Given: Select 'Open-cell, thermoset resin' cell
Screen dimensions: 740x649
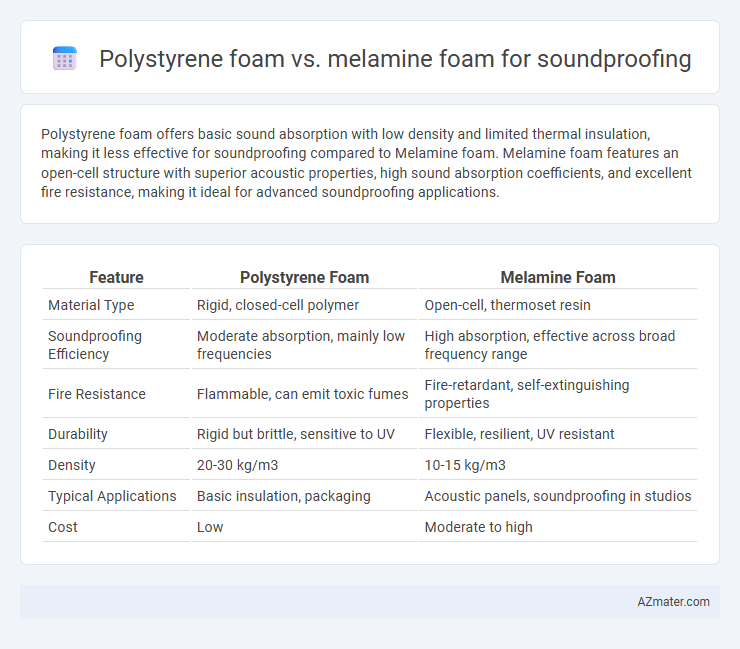Looking at the screenshot, I should coord(507,305).
